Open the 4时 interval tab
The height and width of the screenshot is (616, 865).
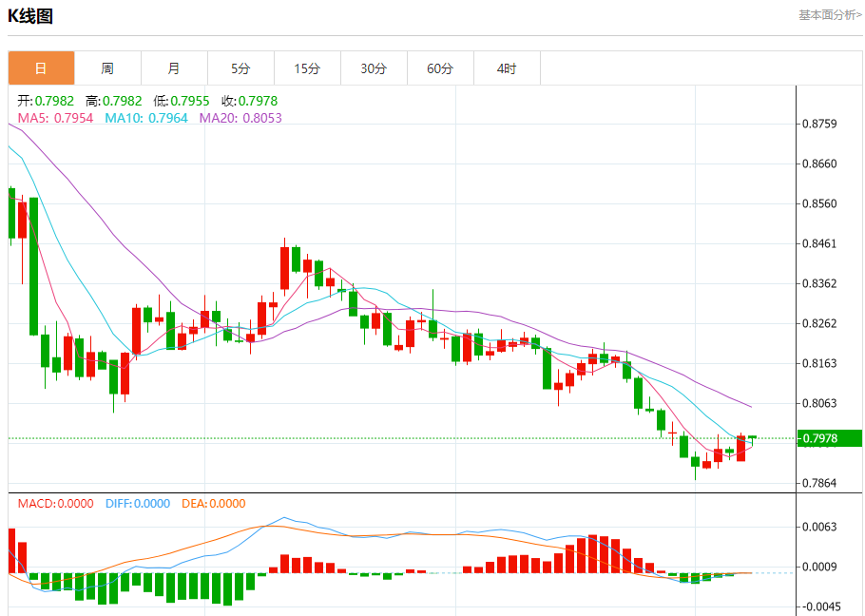[x=507, y=68]
